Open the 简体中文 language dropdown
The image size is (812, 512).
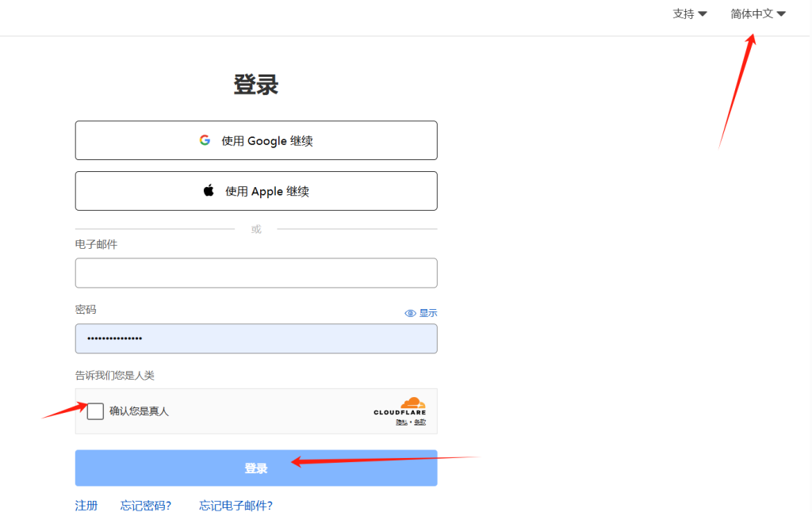(758, 14)
